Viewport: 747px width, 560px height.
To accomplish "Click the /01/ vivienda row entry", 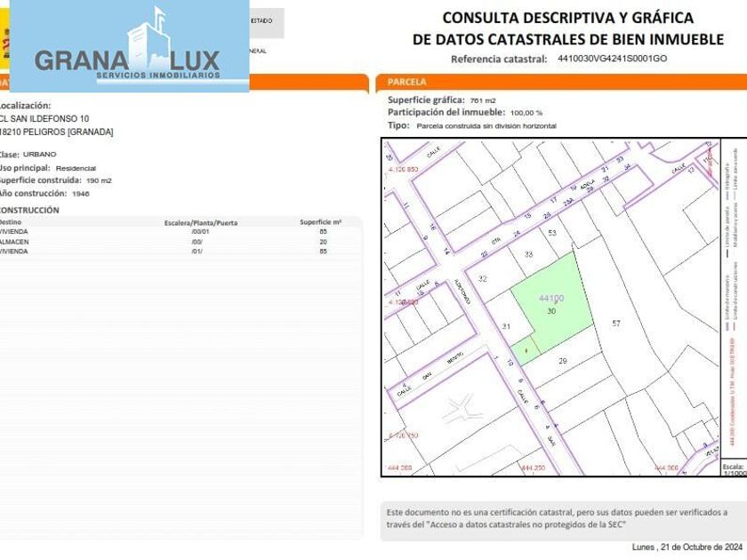I will (197, 252).
